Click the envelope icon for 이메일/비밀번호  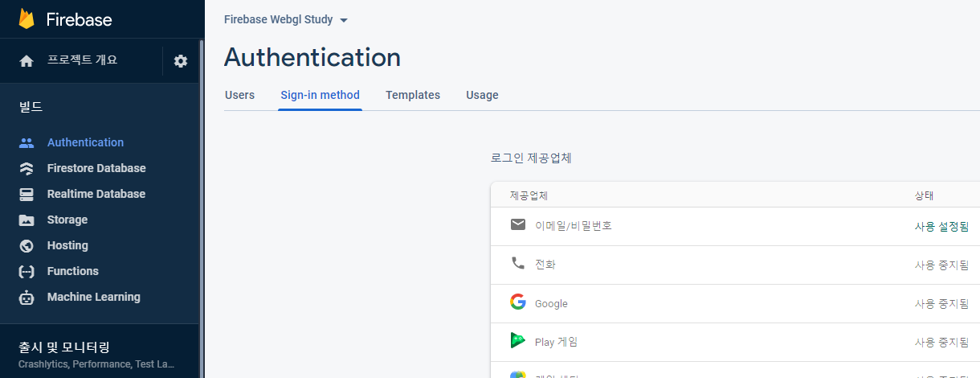tap(518, 224)
